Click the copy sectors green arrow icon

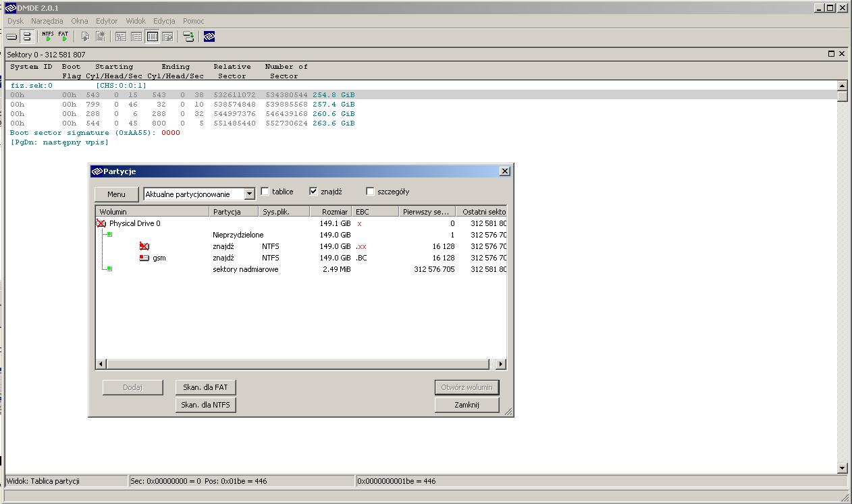point(189,36)
